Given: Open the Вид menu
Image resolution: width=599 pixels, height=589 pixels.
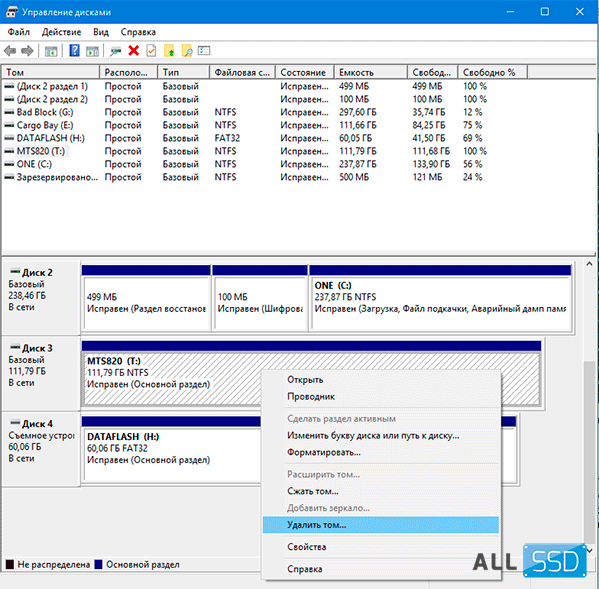Looking at the screenshot, I should [101, 32].
